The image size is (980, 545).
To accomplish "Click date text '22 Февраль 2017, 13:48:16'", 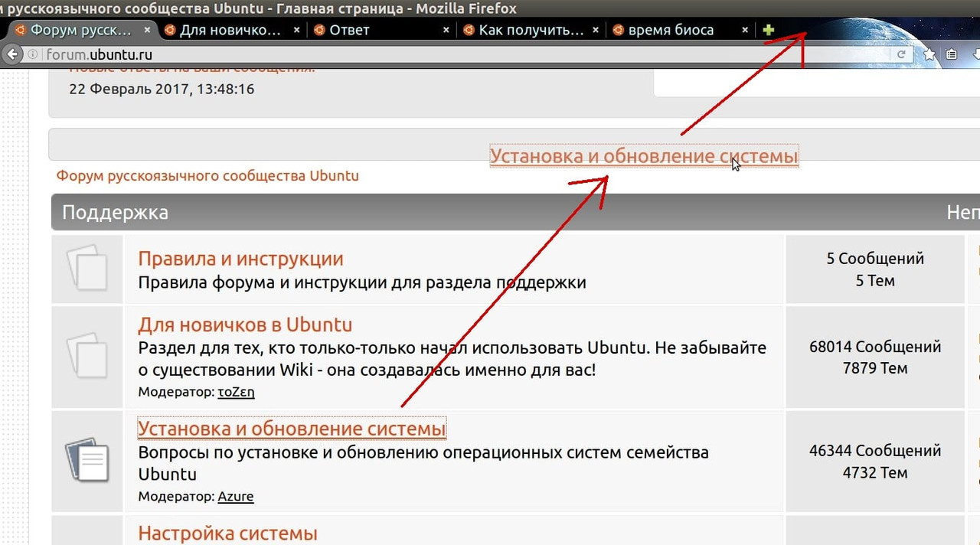I will coord(162,89).
